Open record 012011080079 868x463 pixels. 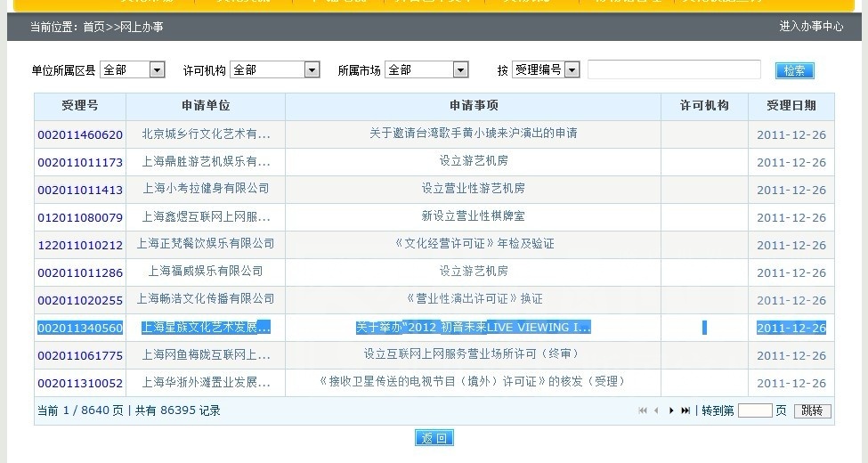80,217
